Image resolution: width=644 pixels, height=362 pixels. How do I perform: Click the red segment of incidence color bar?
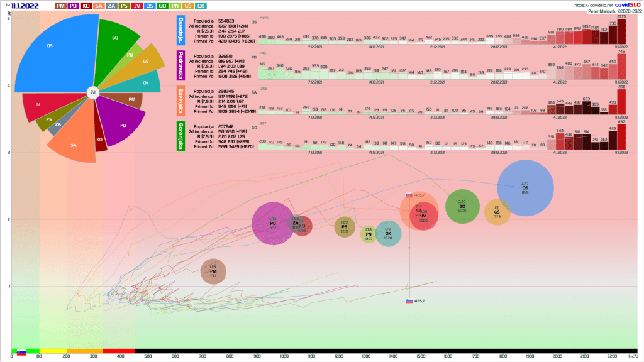118,351
